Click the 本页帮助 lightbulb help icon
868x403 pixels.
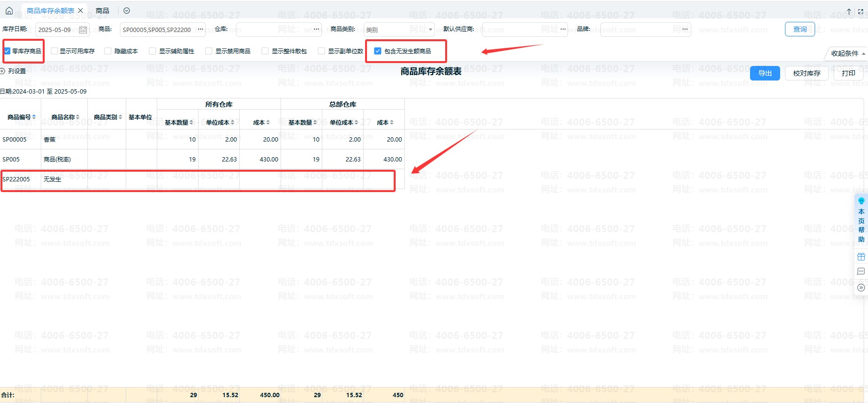tap(861, 201)
